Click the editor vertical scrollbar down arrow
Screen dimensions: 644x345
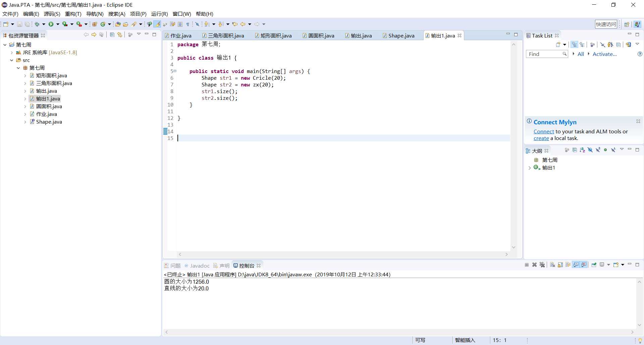[514, 247]
